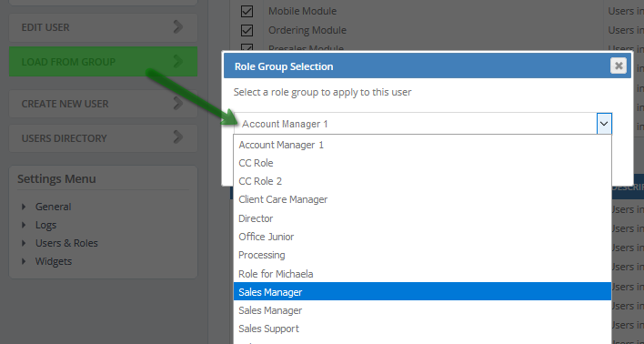
Task: Choose CC Role from the list
Action: [x=422, y=163]
